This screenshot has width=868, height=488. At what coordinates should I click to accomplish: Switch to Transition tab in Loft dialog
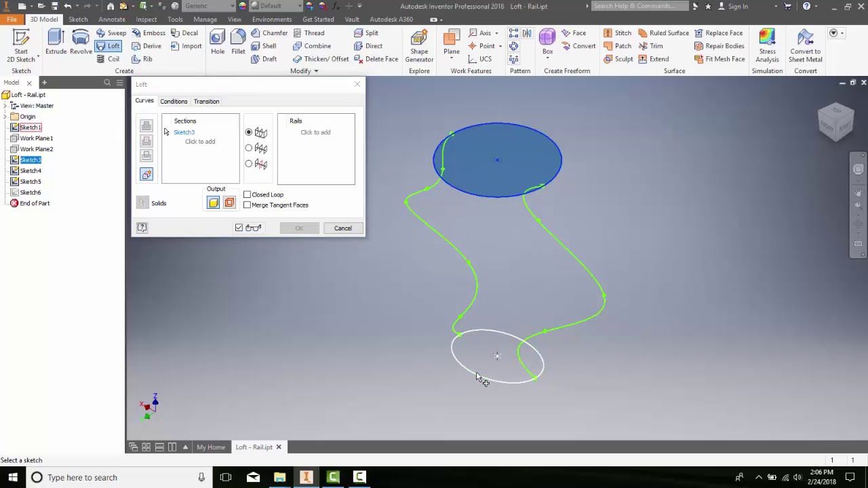tap(206, 102)
